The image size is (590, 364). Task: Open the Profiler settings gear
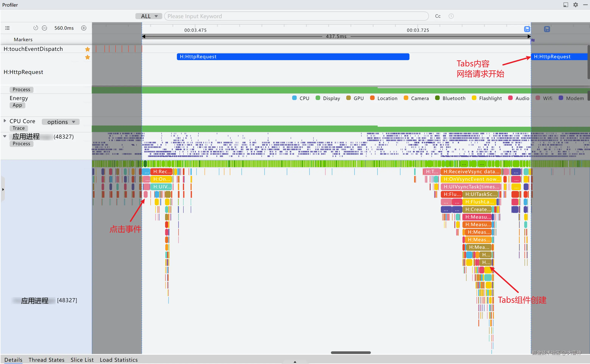pyautogui.click(x=576, y=5)
